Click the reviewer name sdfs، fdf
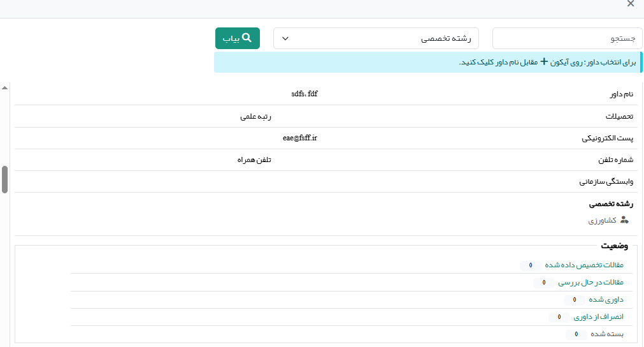 click(x=304, y=94)
